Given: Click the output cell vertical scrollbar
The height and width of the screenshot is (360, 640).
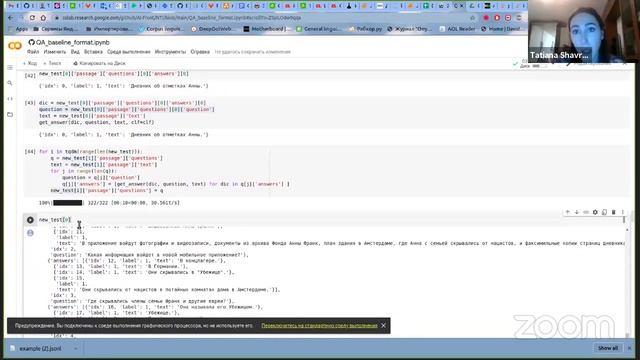Looking at the screenshot, I should pos(627,282).
